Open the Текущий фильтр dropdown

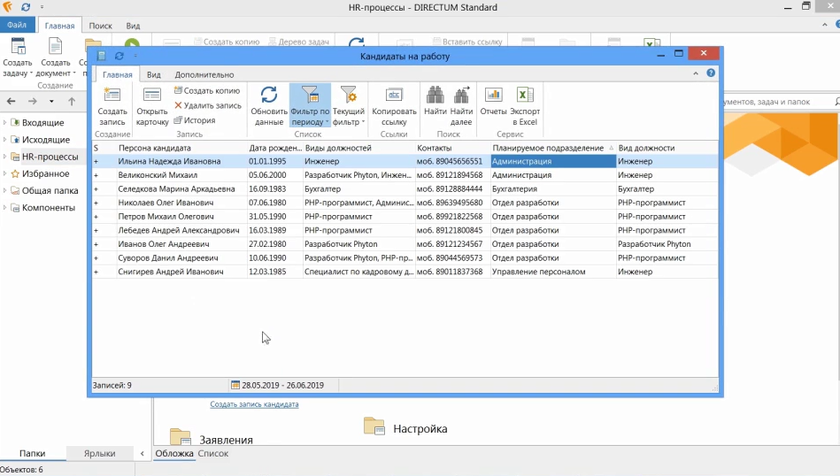[x=349, y=117]
